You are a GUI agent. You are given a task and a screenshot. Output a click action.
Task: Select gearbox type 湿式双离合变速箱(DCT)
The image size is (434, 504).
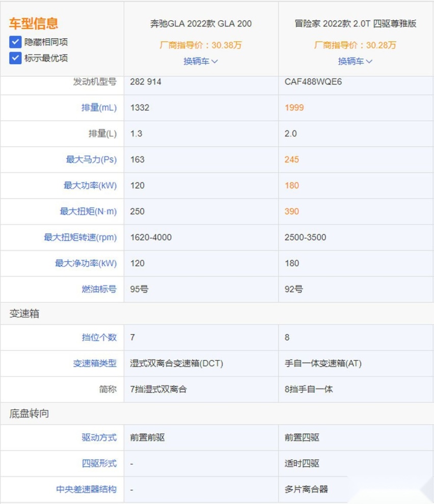coord(177,363)
